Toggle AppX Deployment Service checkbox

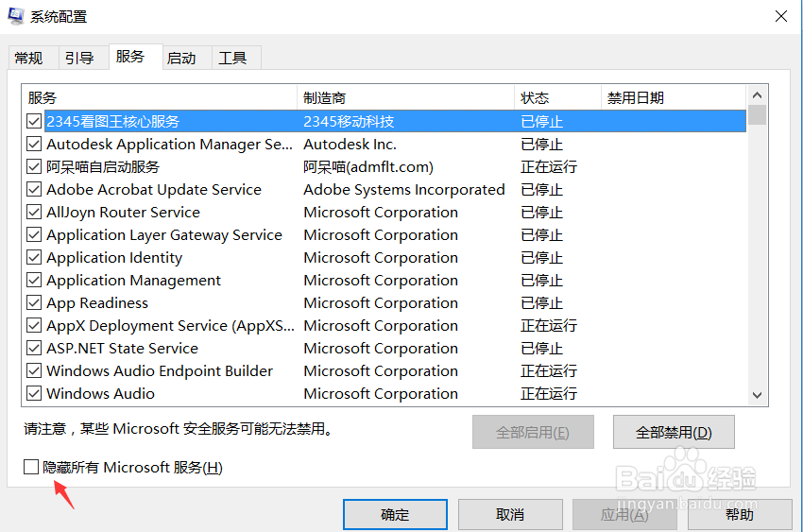34,325
